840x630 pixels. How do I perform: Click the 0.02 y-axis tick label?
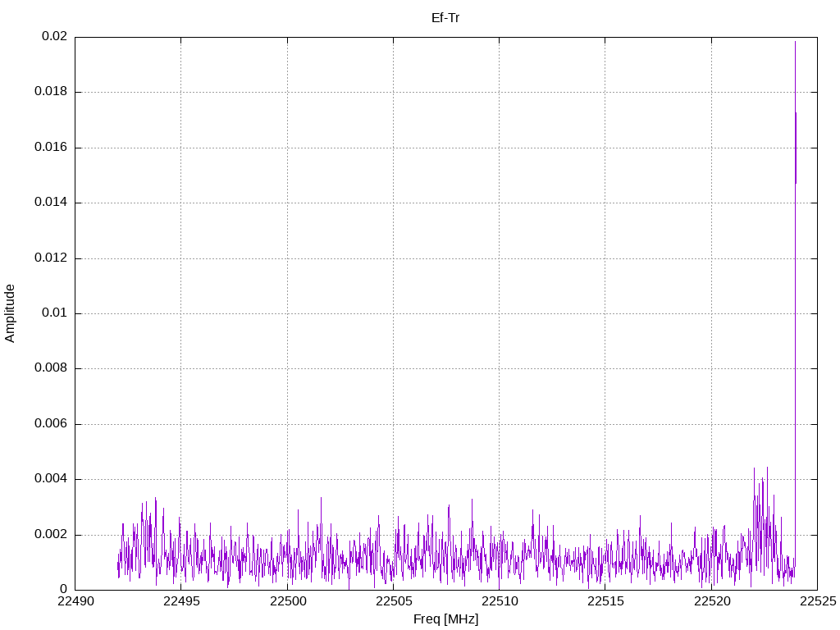pos(55,36)
